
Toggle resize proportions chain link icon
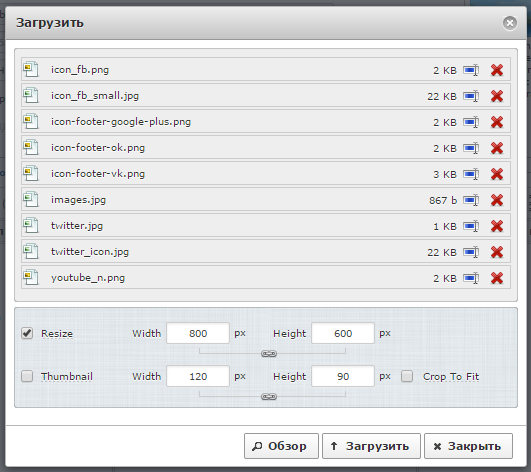(269, 354)
